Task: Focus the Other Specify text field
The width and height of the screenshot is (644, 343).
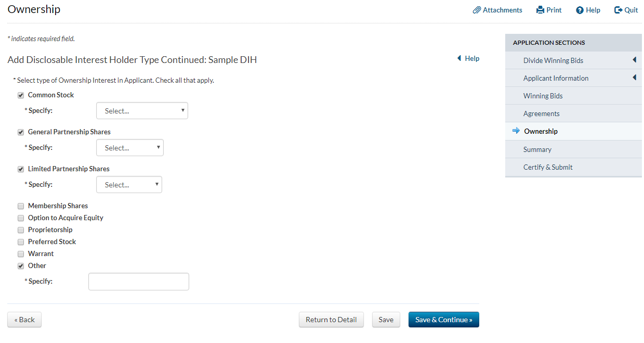Action: pyautogui.click(x=139, y=282)
